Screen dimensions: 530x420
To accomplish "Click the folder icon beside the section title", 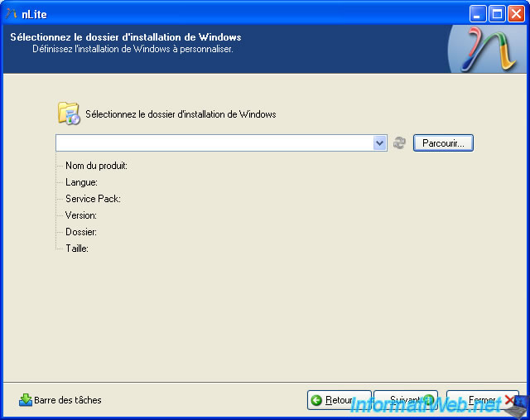I will (x=69, y=113).
